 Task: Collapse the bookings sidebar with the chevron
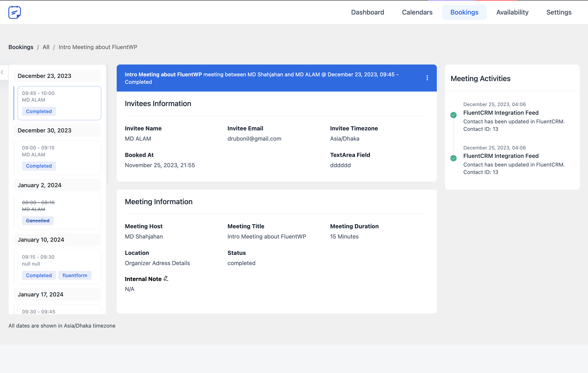click(2, 72)
